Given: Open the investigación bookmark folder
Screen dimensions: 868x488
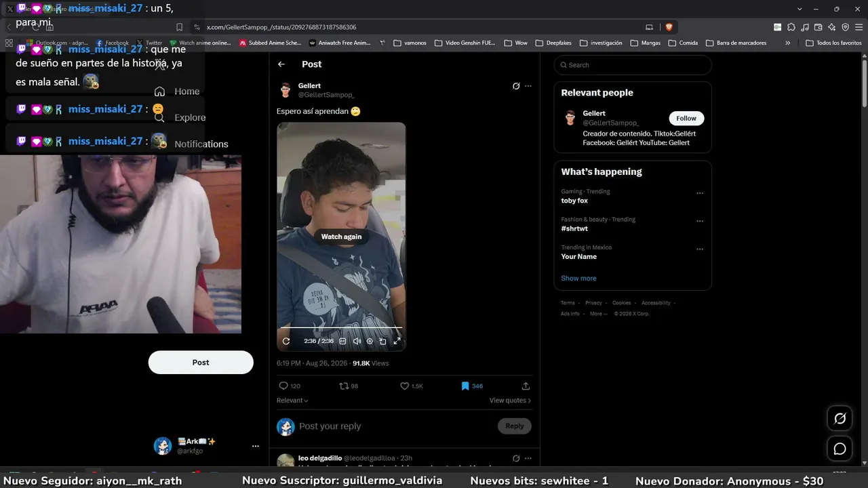Looking at the screenshot, I should tap(600, 43).
